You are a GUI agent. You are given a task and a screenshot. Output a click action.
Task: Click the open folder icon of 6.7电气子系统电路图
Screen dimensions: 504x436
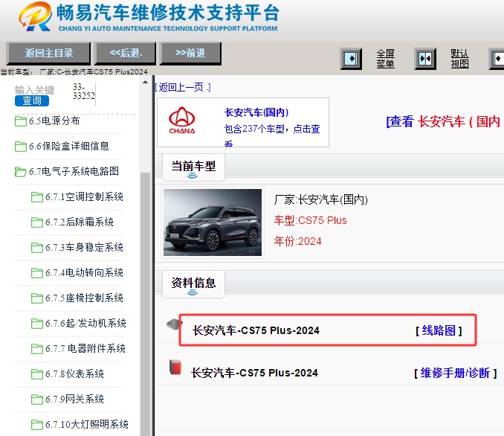click(21, 172)
